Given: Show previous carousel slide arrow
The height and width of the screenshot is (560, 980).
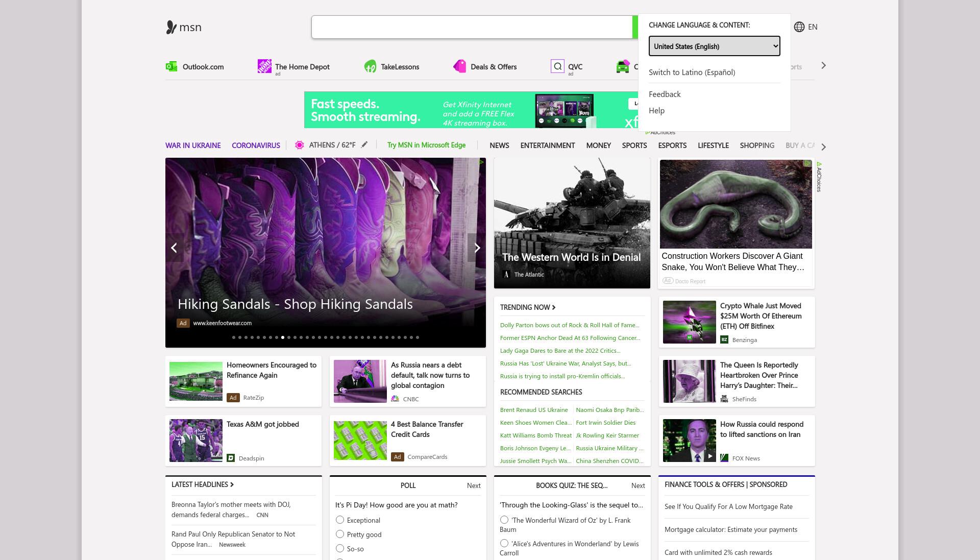Looking at the screenshot, I should [x=174, y=248].
